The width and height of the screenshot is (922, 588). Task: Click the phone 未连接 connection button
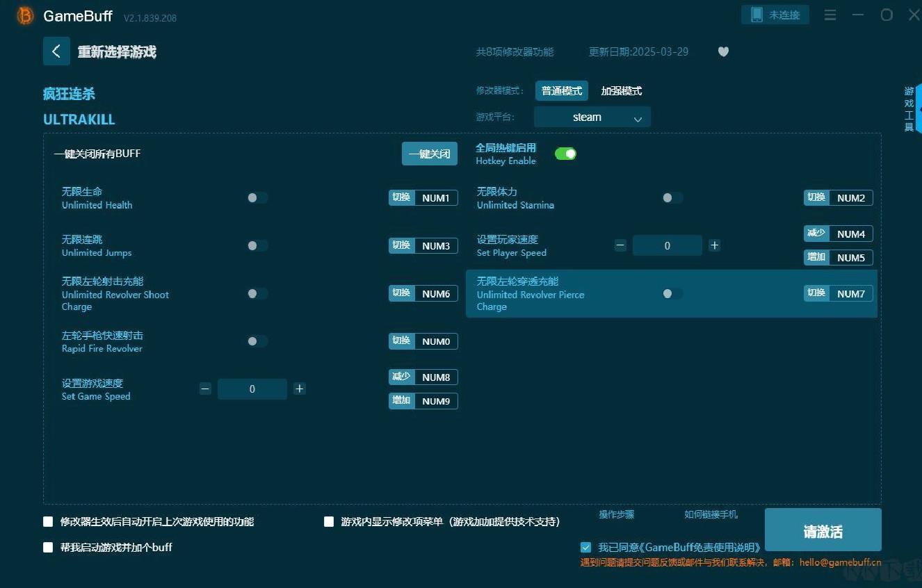(775, 15)
